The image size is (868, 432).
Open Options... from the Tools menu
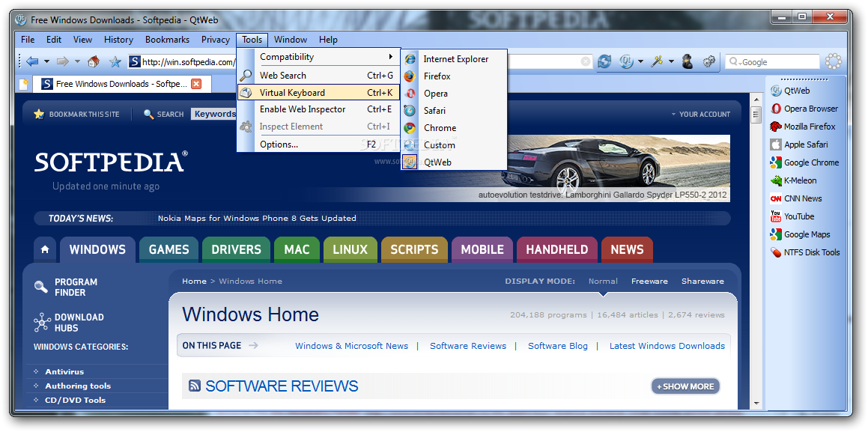coord(318,144)
